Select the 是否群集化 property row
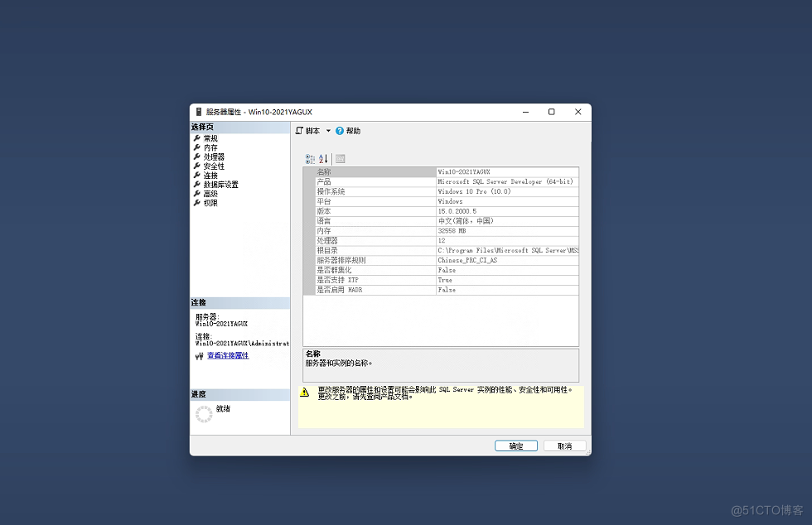This screenshot has height=525, width=812. (x=441, y=270)
